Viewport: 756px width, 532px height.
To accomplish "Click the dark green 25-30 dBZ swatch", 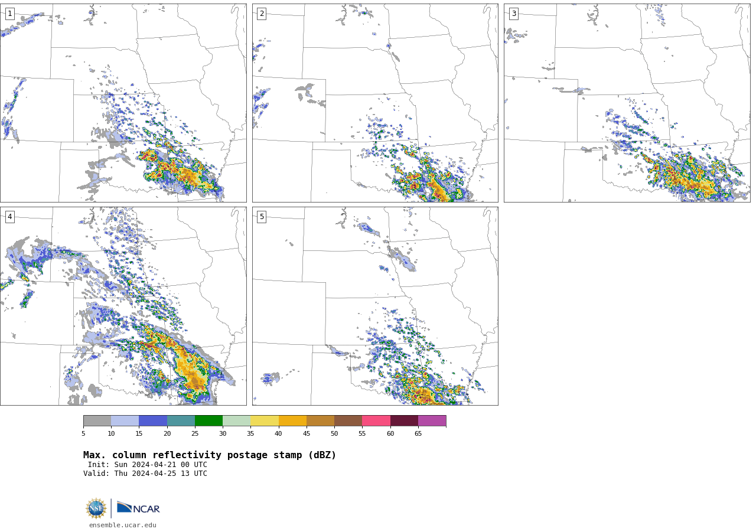I will pos(208,421).
